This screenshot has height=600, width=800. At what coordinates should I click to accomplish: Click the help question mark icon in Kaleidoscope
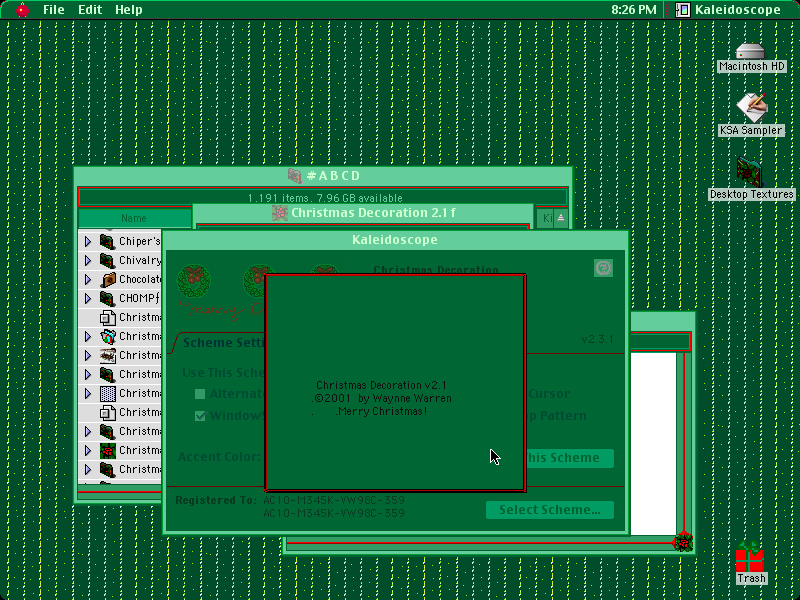click(603, 268)
